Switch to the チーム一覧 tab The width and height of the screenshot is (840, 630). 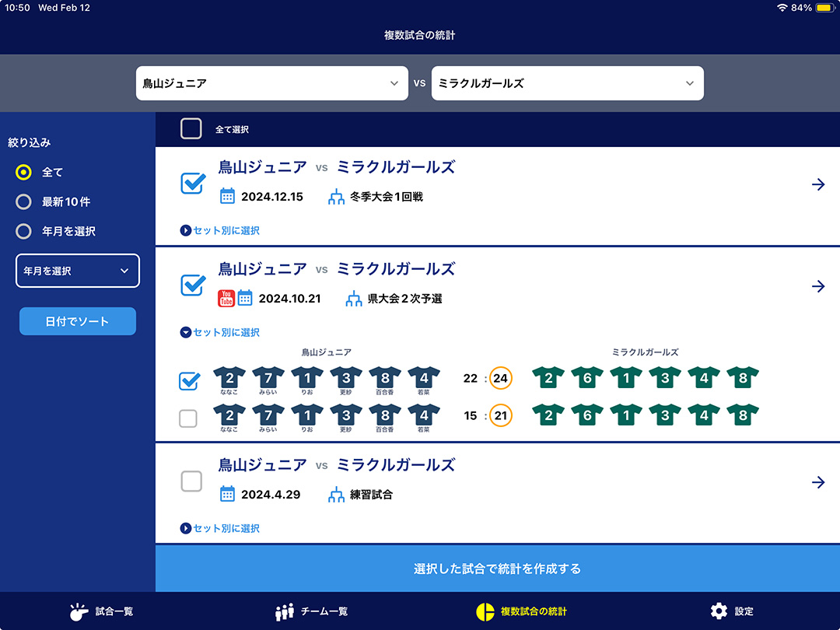coord(311,611)
